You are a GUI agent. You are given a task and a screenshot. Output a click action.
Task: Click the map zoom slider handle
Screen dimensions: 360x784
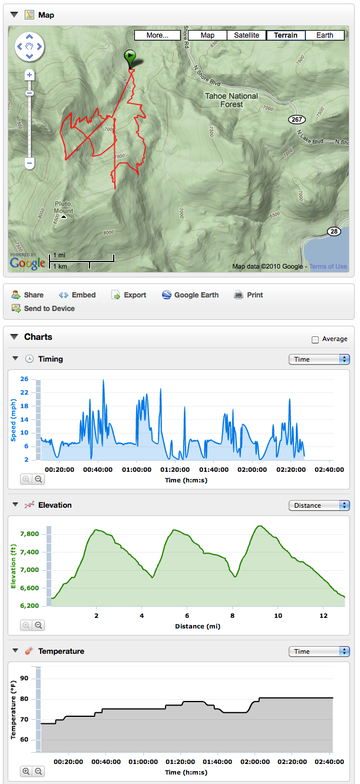tap(30, 93)
